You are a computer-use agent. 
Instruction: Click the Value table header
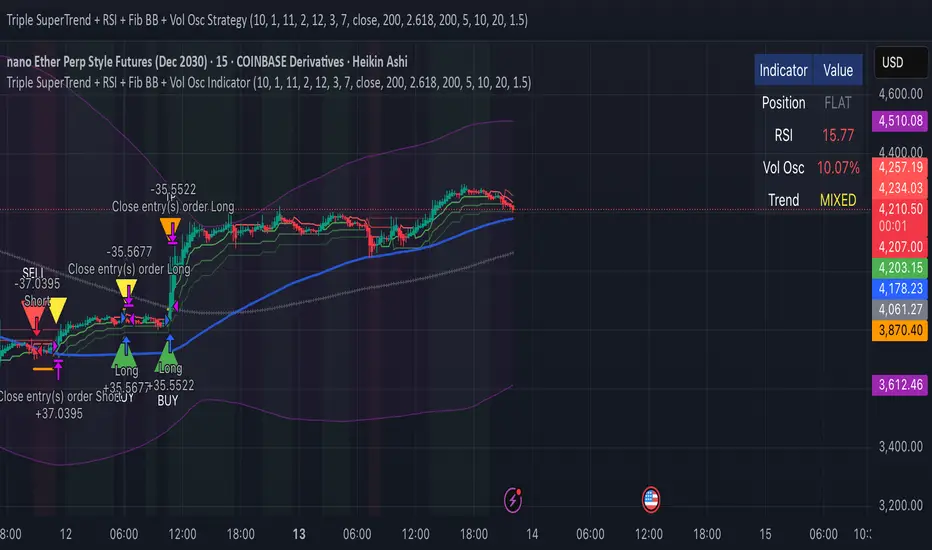point(837,70)
